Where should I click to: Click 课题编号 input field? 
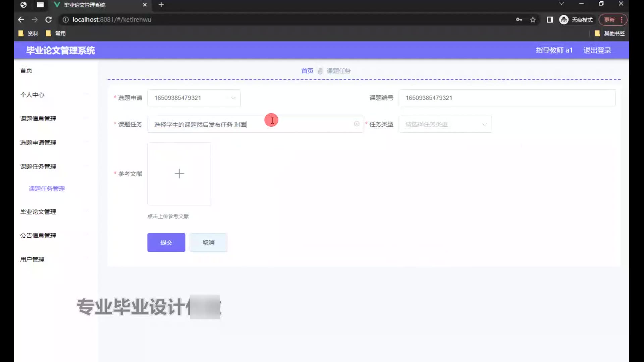[507, 98]
